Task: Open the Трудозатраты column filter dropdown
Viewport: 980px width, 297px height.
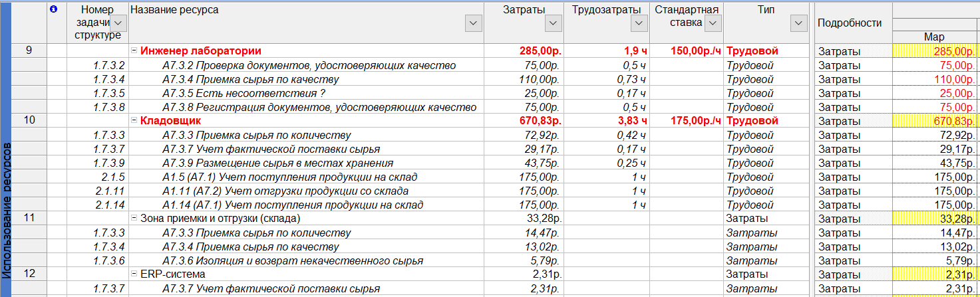Action: coord(639,23)
